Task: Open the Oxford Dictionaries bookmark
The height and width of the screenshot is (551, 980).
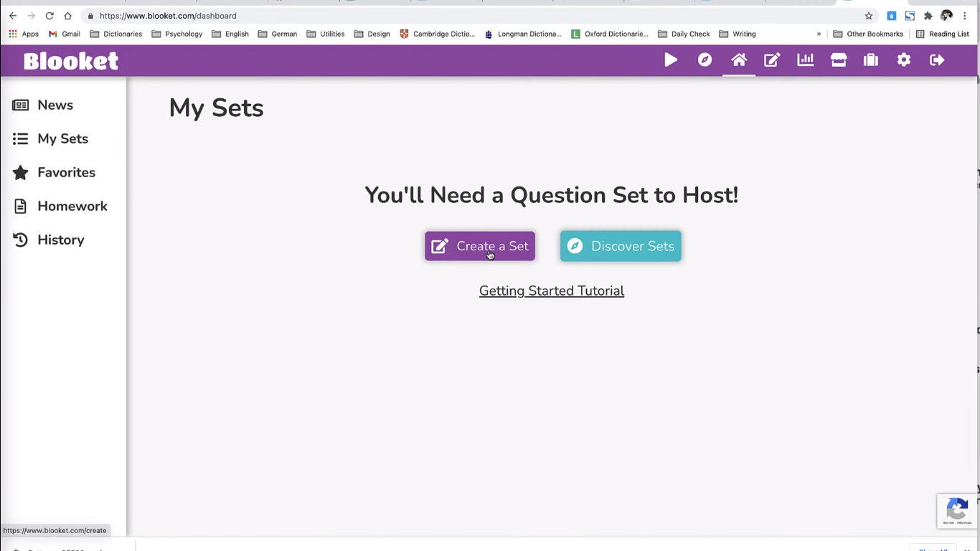Action: 609,34
